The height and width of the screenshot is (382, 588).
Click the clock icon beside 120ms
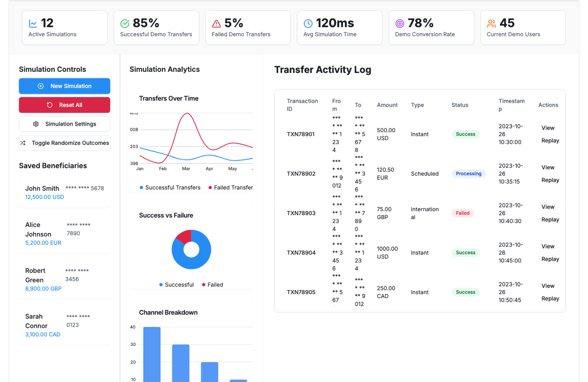(308, 24)
